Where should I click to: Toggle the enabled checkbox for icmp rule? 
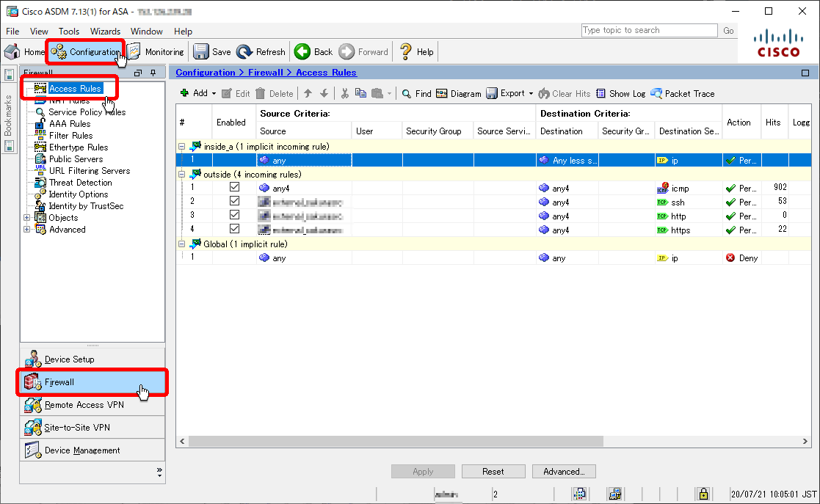coord(235,187)
